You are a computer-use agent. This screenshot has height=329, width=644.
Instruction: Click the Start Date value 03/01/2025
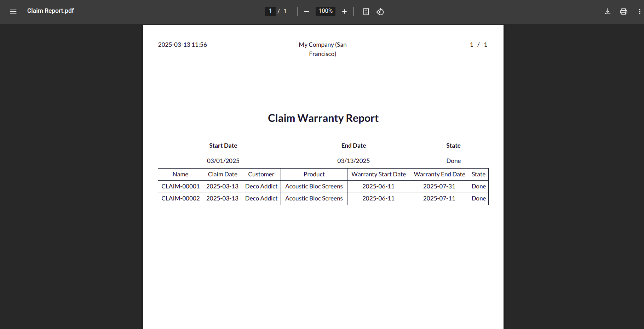pos(223,161)
